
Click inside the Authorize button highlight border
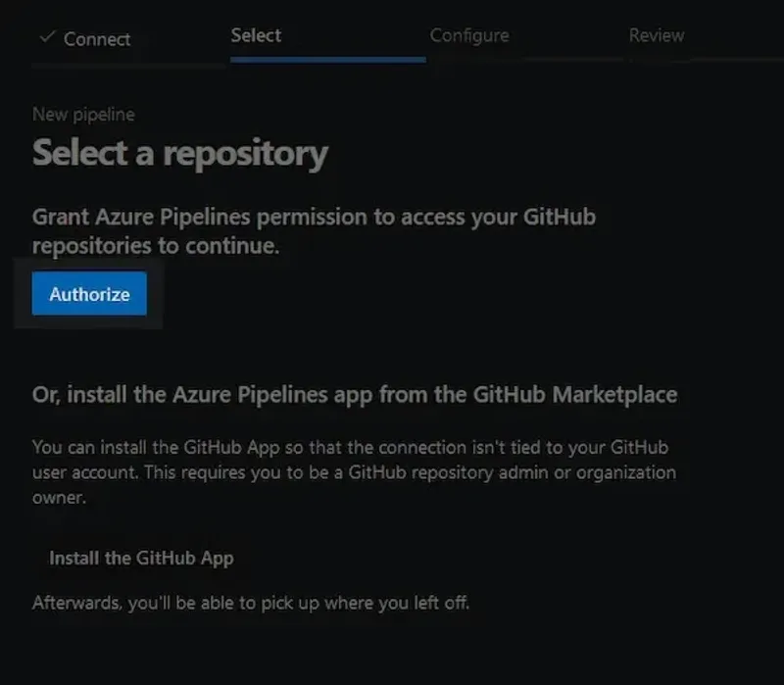(88, 293)
